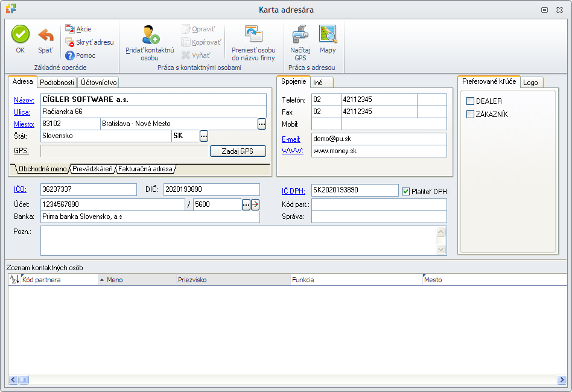Open country lookup ellipsis next to SK
Screen dimensions: 572x392
coord(204,136)
